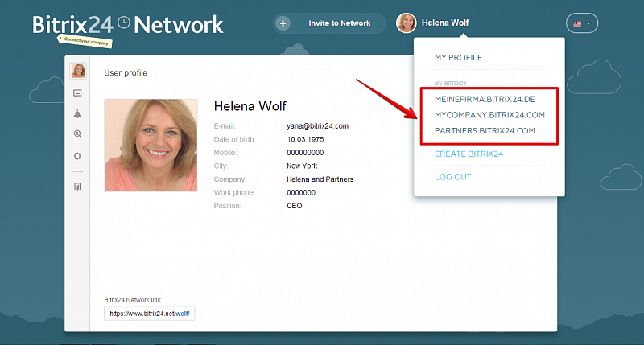Click the Helena Wolf profile name heading
Image resolution: width=644 pixels, height=345 pixels.
250,106
